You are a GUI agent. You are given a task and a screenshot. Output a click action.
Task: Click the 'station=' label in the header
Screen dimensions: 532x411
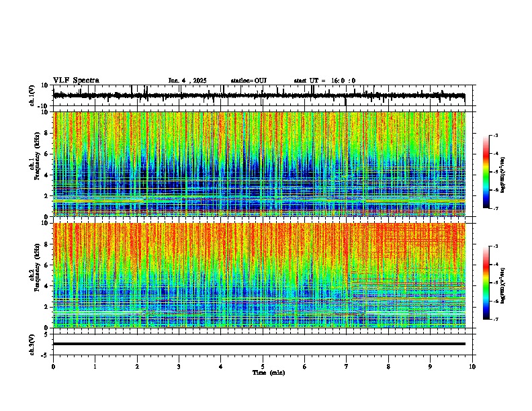point(242,81)
